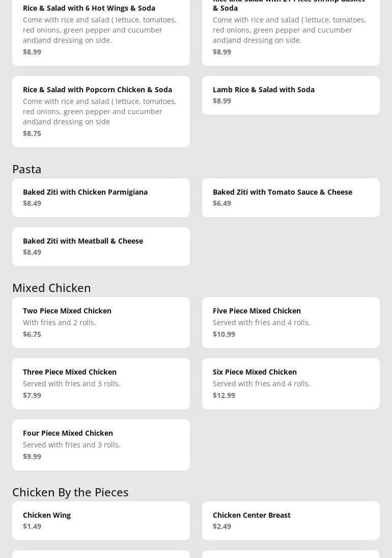The width and height of the screenshot is (392, 558).
Task: Select Rice & Salad with 6 Hot Wings & Soda
Action: point(101,30)
